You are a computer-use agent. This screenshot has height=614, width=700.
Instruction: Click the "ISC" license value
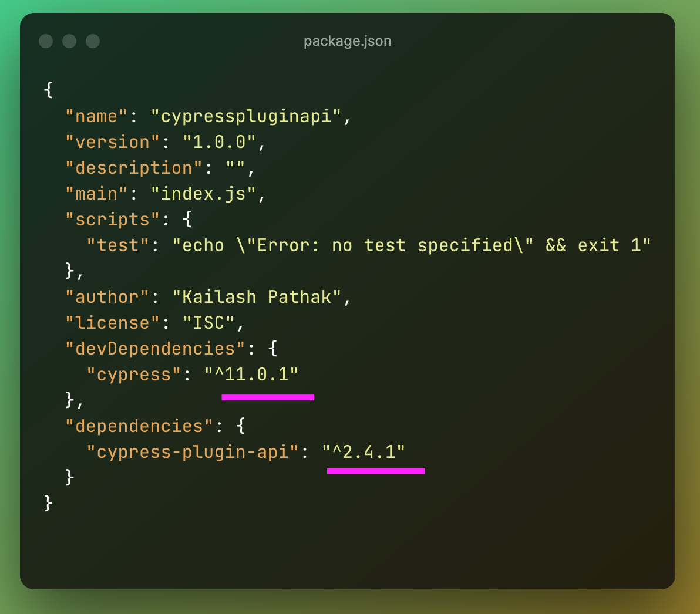(x=208, y=323)
